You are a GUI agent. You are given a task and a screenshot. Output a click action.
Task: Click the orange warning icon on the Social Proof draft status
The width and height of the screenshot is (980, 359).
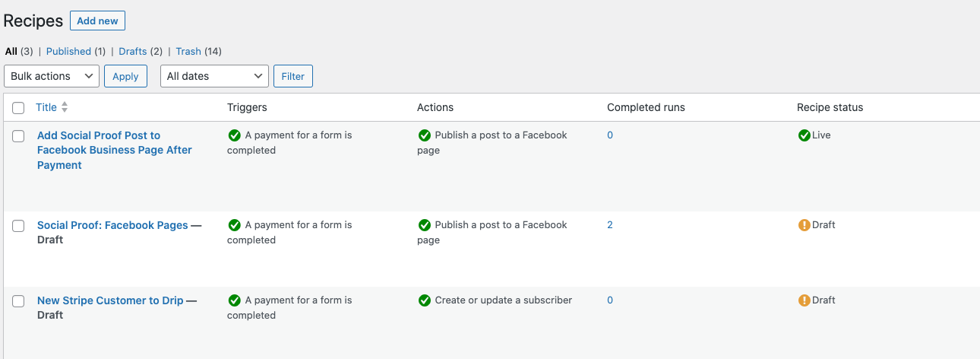[804, 225]
